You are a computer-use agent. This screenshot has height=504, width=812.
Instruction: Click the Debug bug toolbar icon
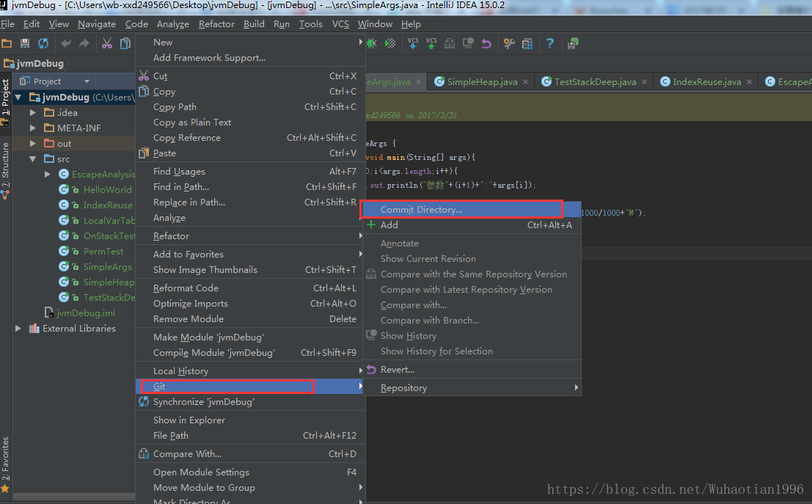pyautogui.click(x=371, y=43)
